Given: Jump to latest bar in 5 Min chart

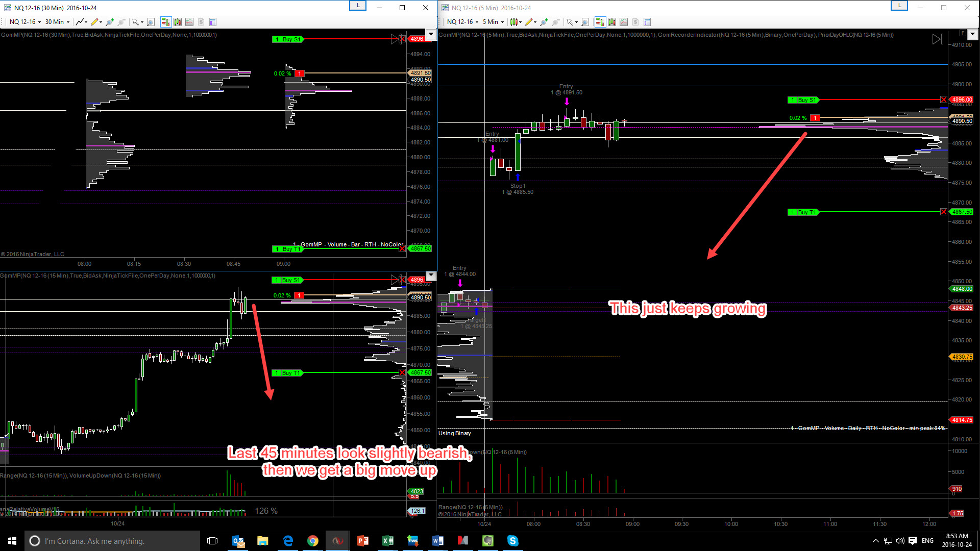Looking at the screenshot, I should (938, 39).
